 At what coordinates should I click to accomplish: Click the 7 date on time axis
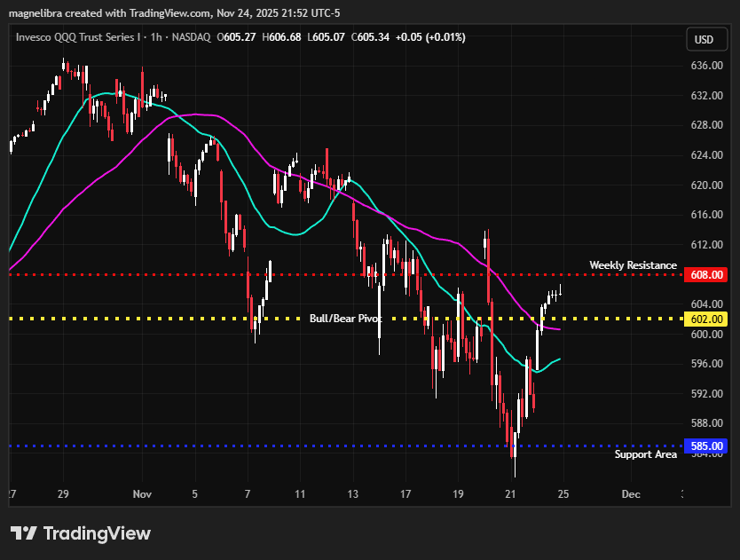click(248, 494)
